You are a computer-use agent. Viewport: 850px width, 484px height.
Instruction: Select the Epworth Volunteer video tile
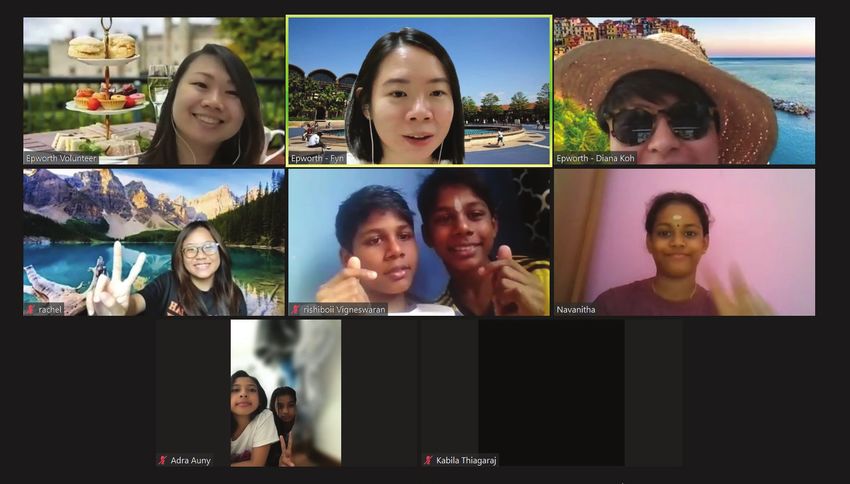[154, 91]
